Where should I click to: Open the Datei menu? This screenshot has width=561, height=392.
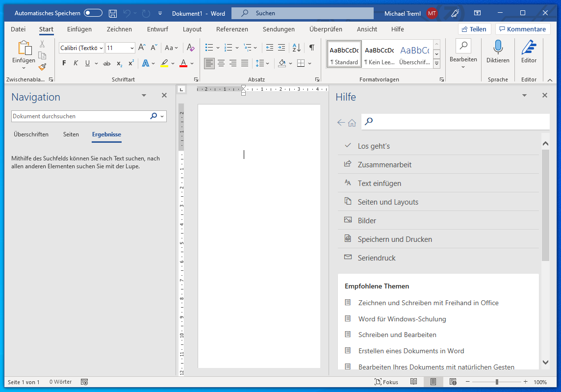click(x=18, y=29)
